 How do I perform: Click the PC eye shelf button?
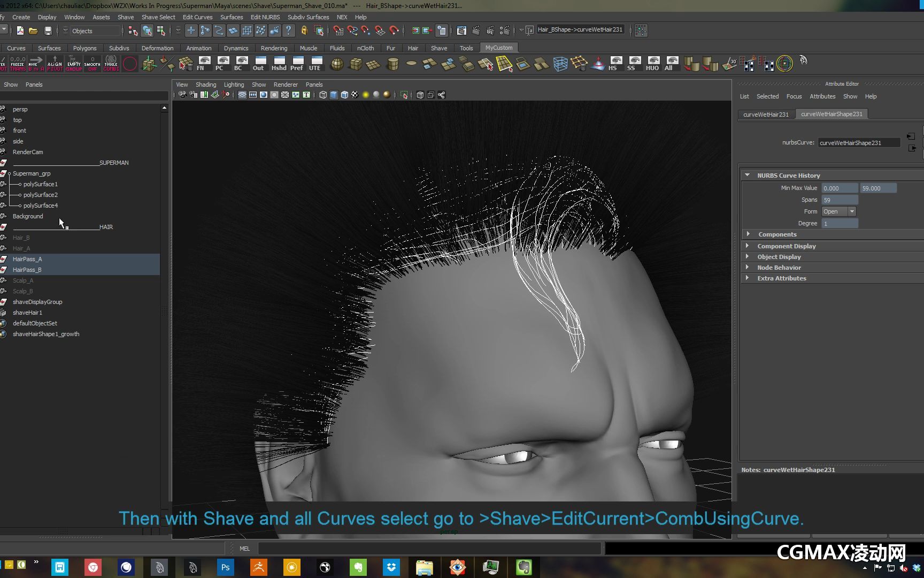(x=223, y=64)
